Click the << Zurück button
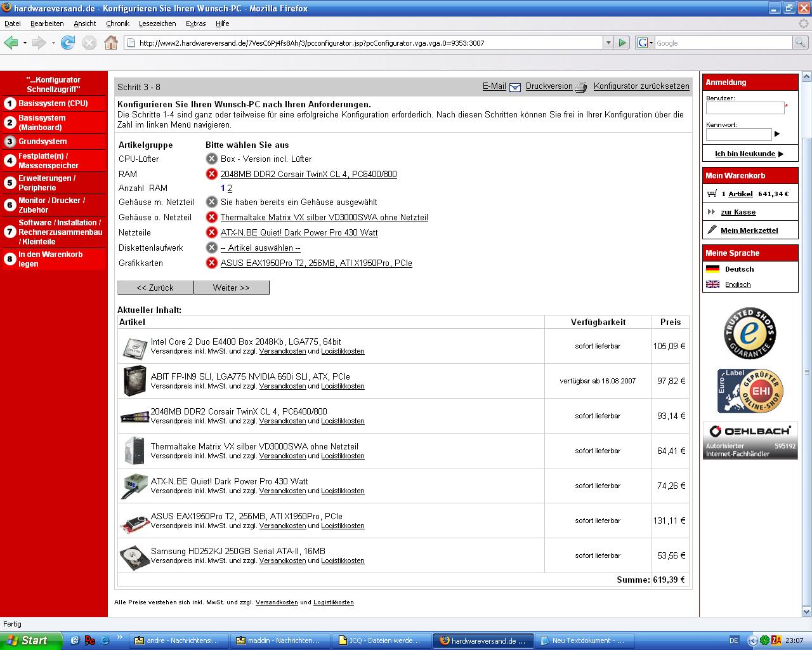812x650 pixels. click(x=155, y=288)
